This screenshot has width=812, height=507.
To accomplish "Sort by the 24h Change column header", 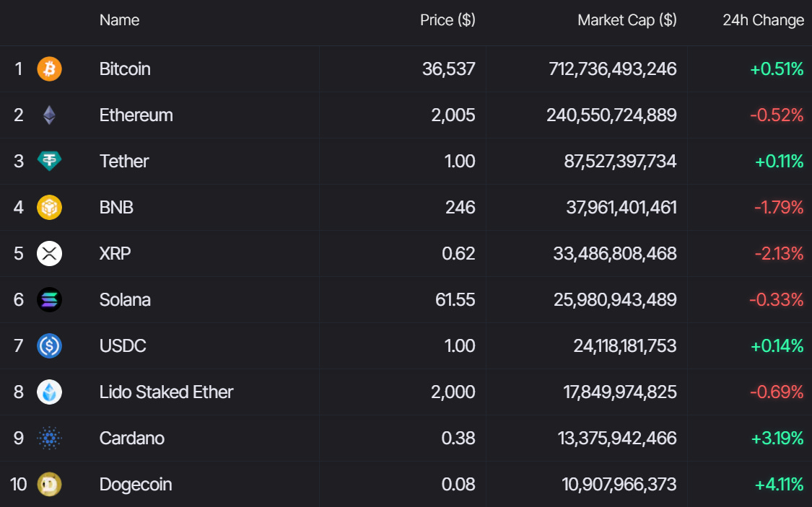I will 764,20.
